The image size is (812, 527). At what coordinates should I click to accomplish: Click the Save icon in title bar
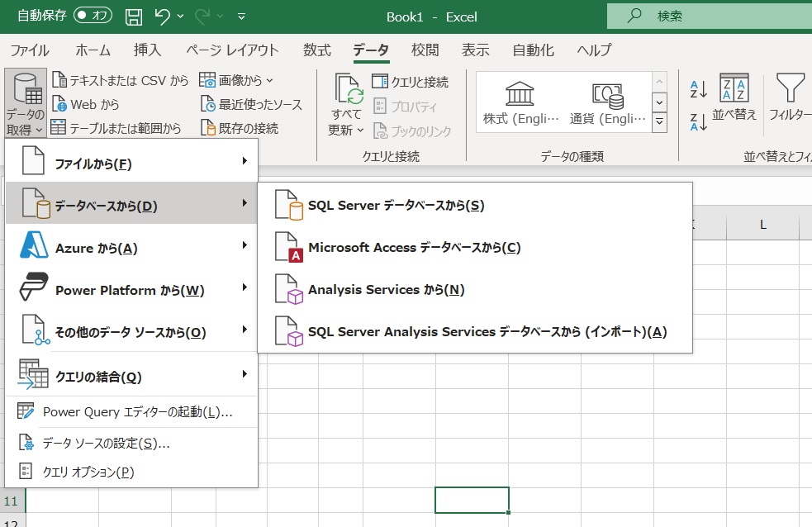pyautogui.click(x=134, y=16)
